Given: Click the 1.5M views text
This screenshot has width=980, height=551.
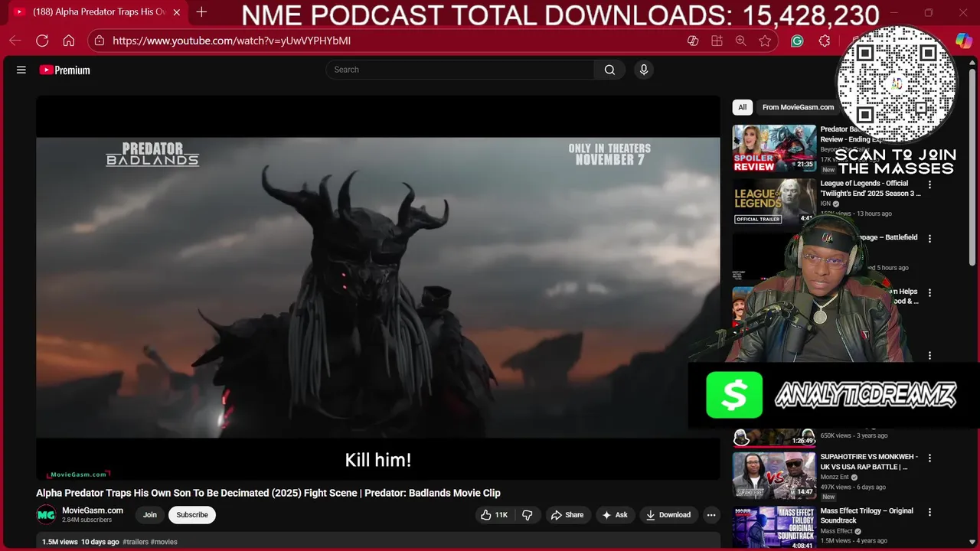Looking at the screenshot, I should coord(60,542).
